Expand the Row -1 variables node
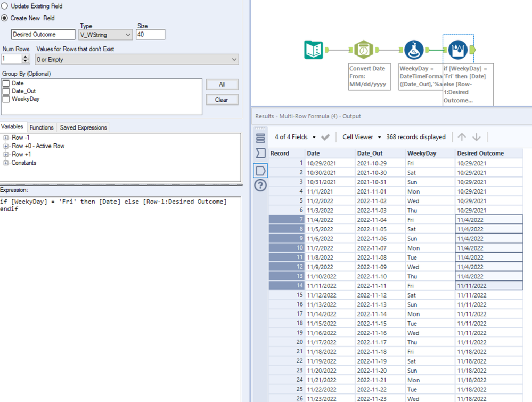 point(6,138)
